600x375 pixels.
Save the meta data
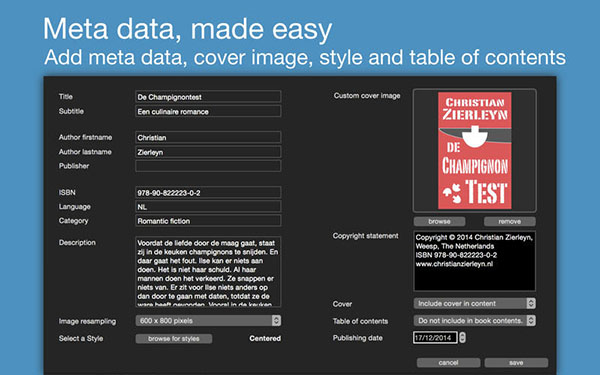516,362
